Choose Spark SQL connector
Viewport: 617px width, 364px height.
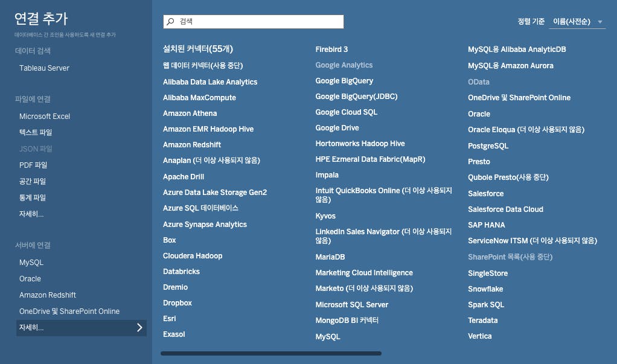tap(485, 305)
